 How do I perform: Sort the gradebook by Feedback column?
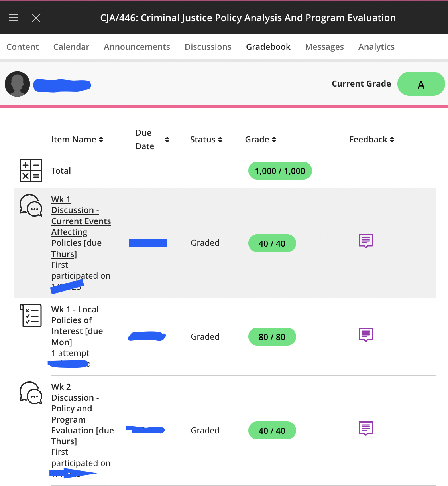click(372, 140)
